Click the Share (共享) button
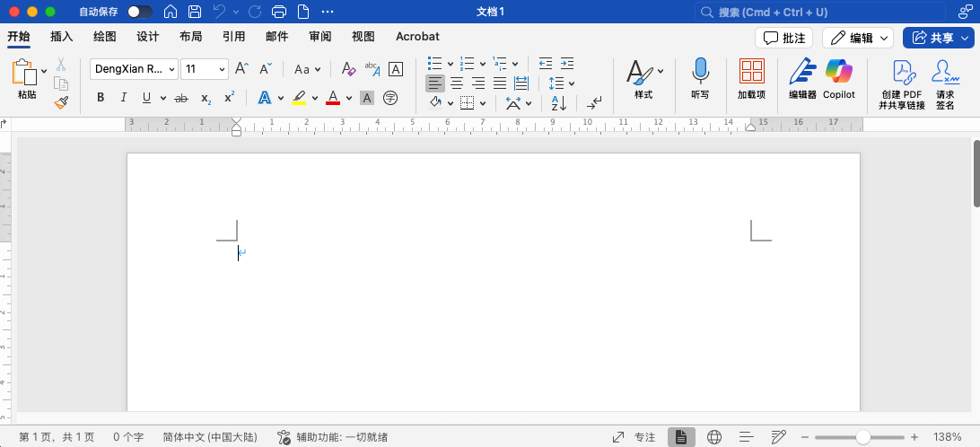980x447 pixels. 938,38
